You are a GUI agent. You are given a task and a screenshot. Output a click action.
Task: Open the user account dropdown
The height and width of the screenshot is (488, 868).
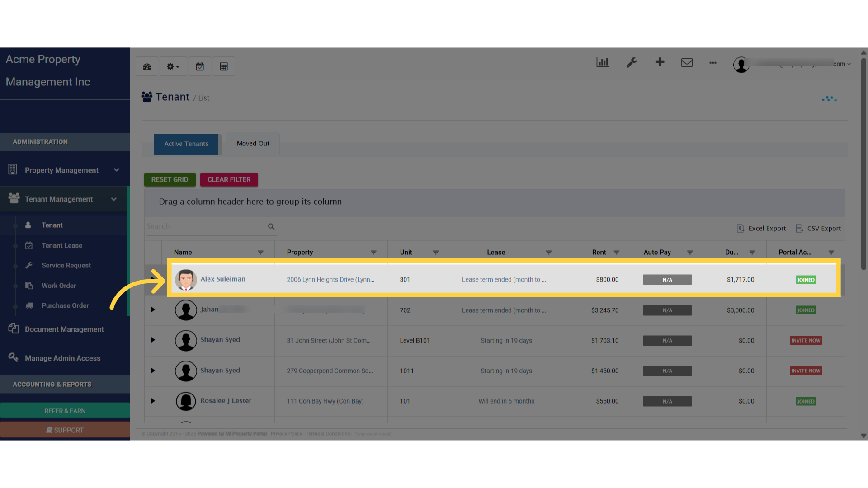pyautogui.click(x=792, y=64)
